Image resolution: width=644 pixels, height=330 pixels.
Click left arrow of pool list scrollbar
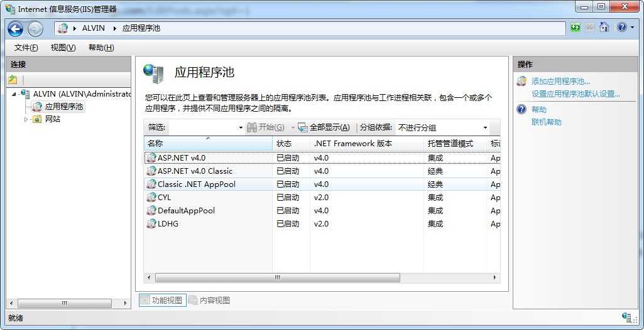point(149,277)
